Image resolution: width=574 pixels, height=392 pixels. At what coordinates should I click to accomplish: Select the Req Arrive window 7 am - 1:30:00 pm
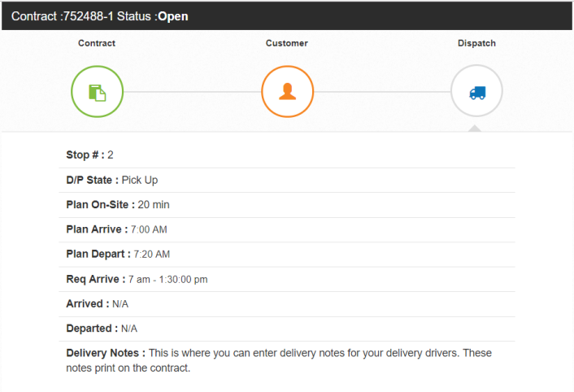click(x=167, y=280)
